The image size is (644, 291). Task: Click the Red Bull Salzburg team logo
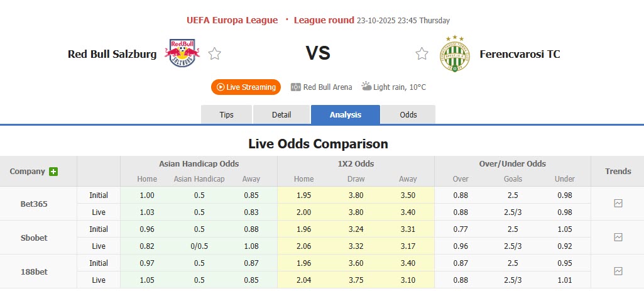(x=182, y=53)
